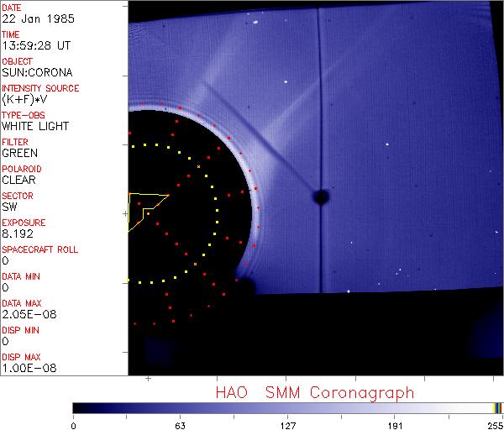Click the yellow sector wedge outline
Viewport: 504px width, 430px height.
143,207
